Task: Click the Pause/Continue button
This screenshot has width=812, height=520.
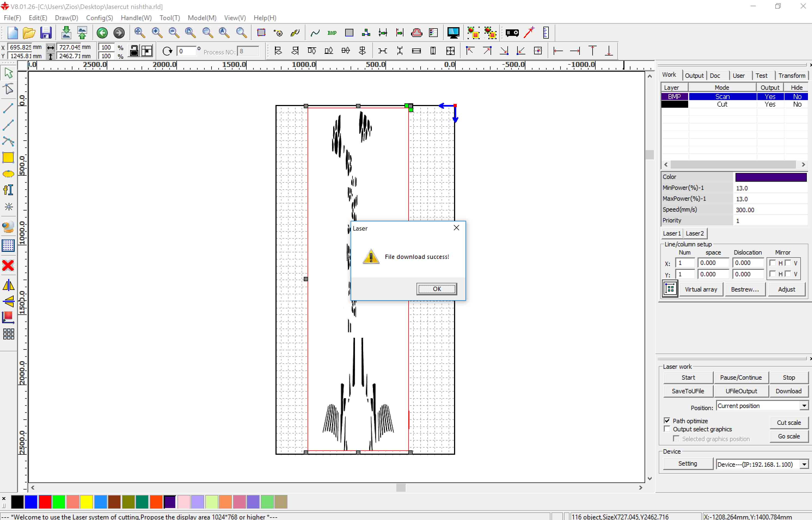Action: click(x=741, y=378)
